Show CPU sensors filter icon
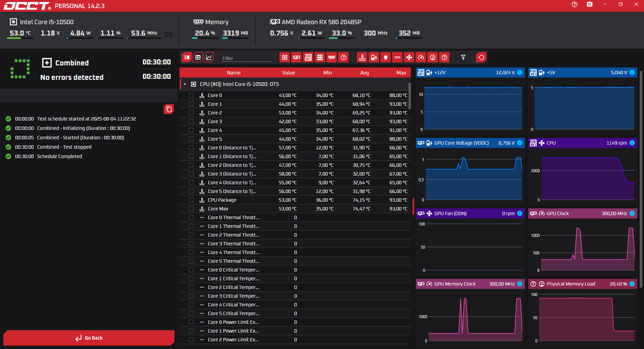644x349 pixels. 285,57
